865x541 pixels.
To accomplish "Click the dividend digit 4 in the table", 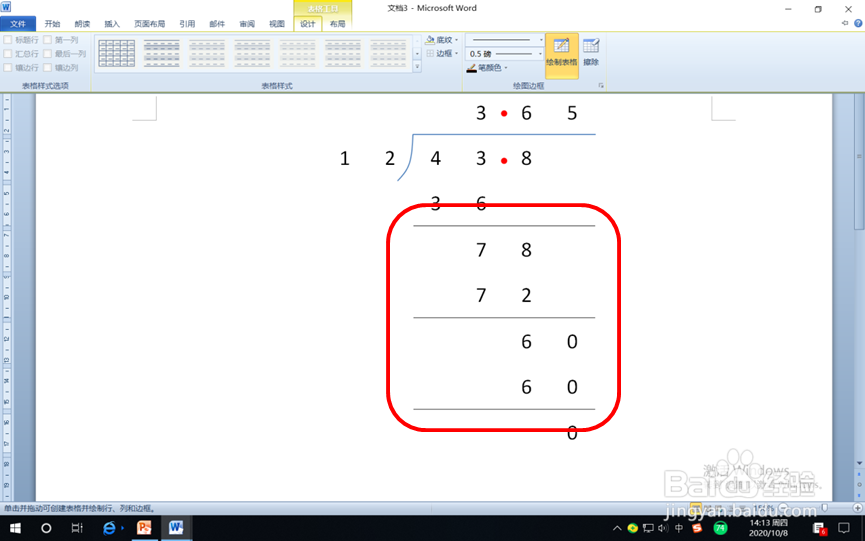I will click(x=436, y=159).
